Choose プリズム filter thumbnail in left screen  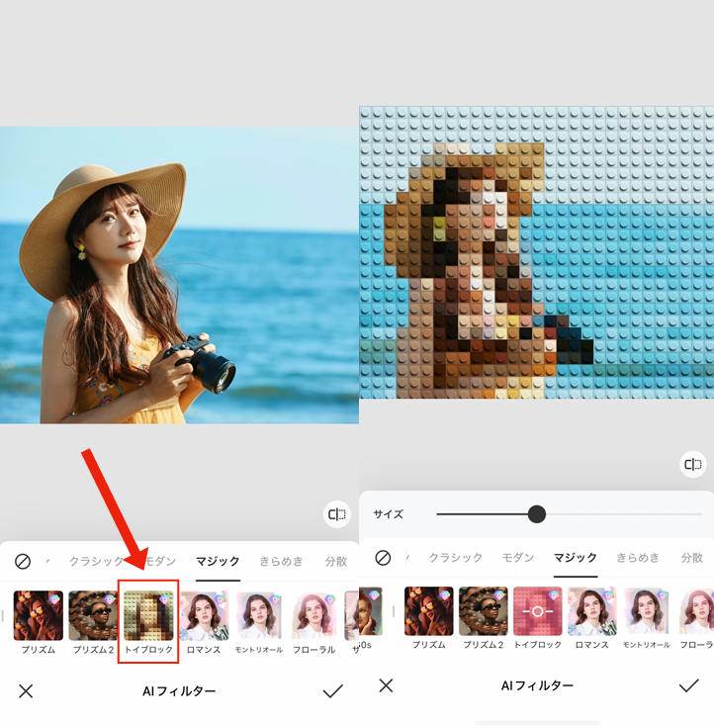coord(38,615)
